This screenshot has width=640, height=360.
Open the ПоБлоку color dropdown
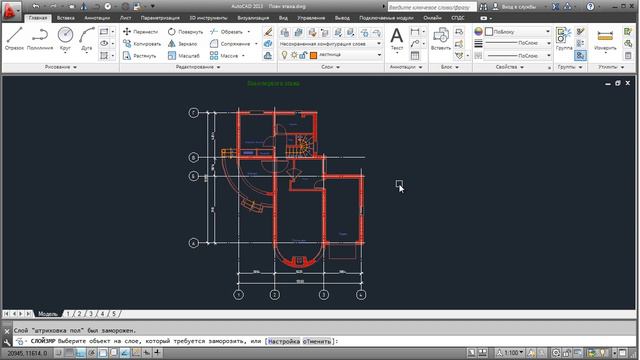[548, 31]
